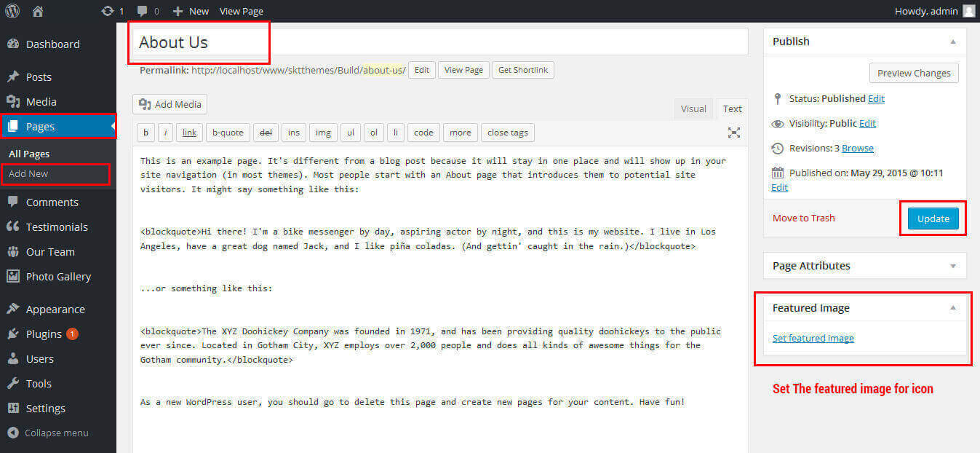
Task: Click the Appearance brush icon
Action: pos(12,310)
